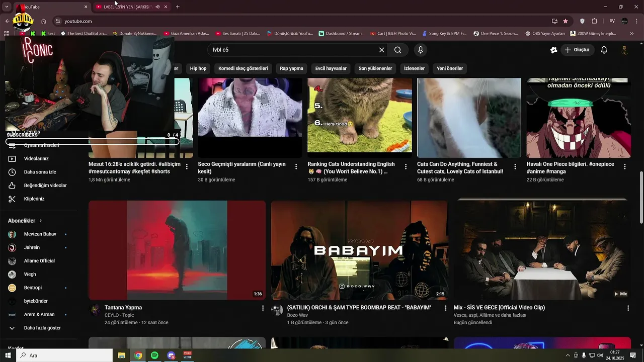Open a new browser tab

point(178,7)
